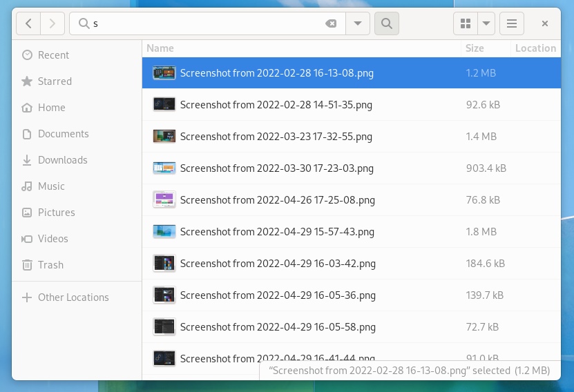574x392 pixels.
Task: Click inside the search input field
Action: (x=207, y=23)
